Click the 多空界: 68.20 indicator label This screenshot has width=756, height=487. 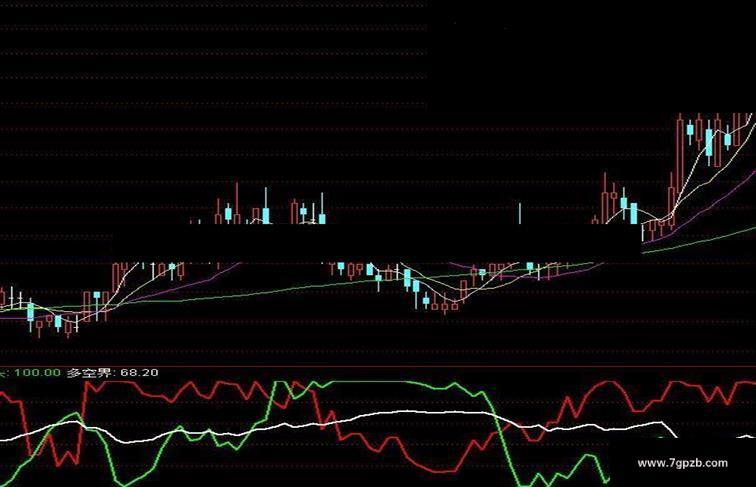pyautogui.click(x=112, y=373)
